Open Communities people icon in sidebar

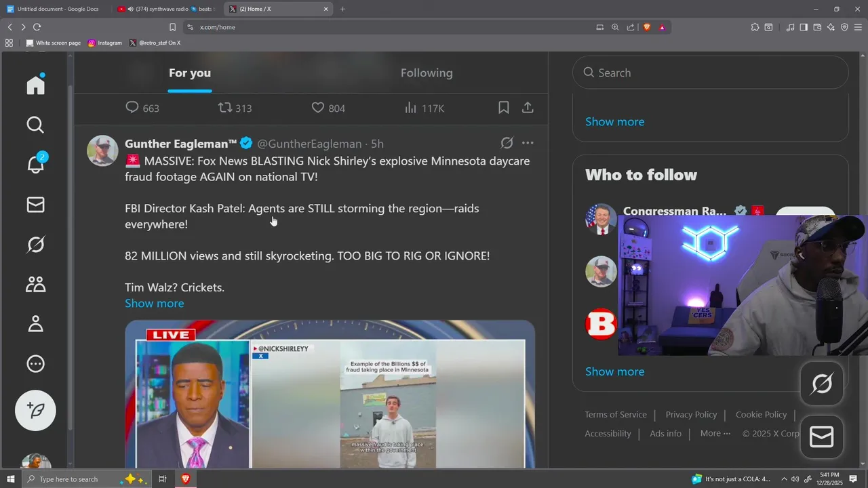pyautogui.click(x=35, y=284)
